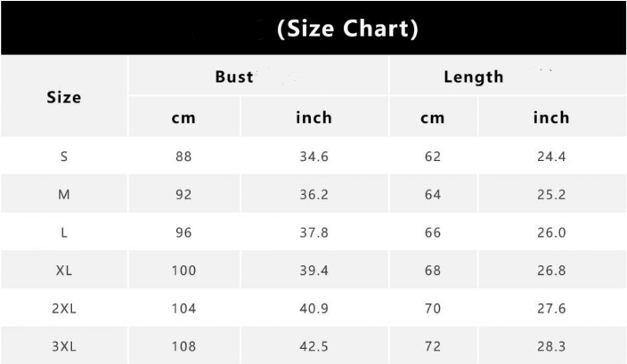Click the 3XL size row label

click(63, 346)
